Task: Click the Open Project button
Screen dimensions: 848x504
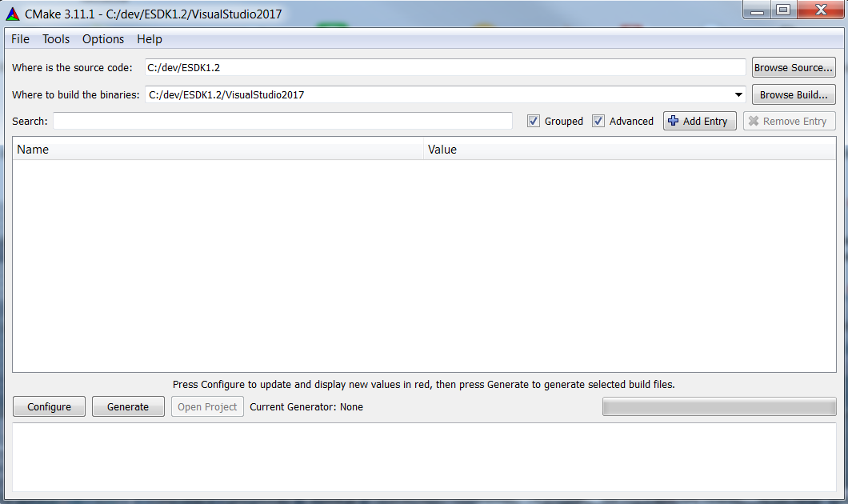Action: pyautogui.click(x=207, y=406)
